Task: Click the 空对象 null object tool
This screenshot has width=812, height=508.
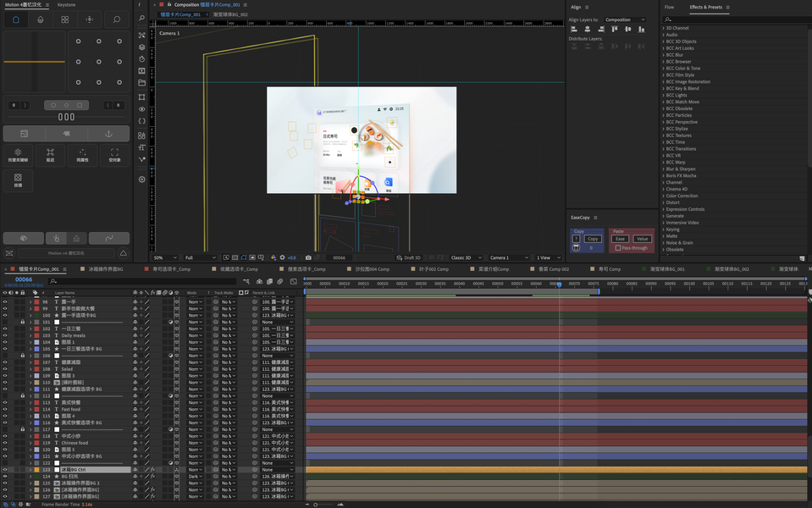Action: click(x=114, y=155)
